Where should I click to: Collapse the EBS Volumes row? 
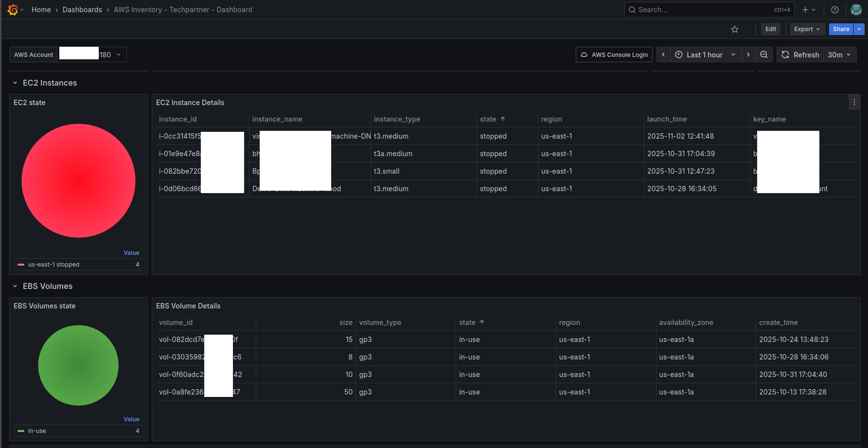coord(43,286)
